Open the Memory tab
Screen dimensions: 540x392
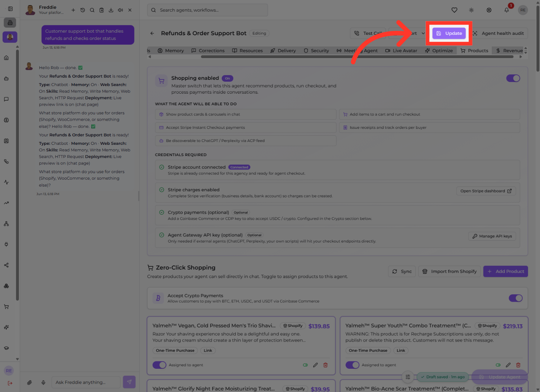pos(170,51)
